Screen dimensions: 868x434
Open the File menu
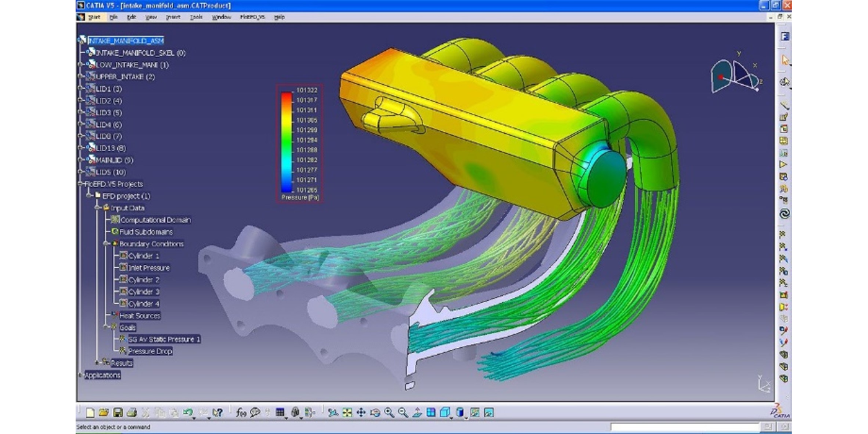[113, 17]
